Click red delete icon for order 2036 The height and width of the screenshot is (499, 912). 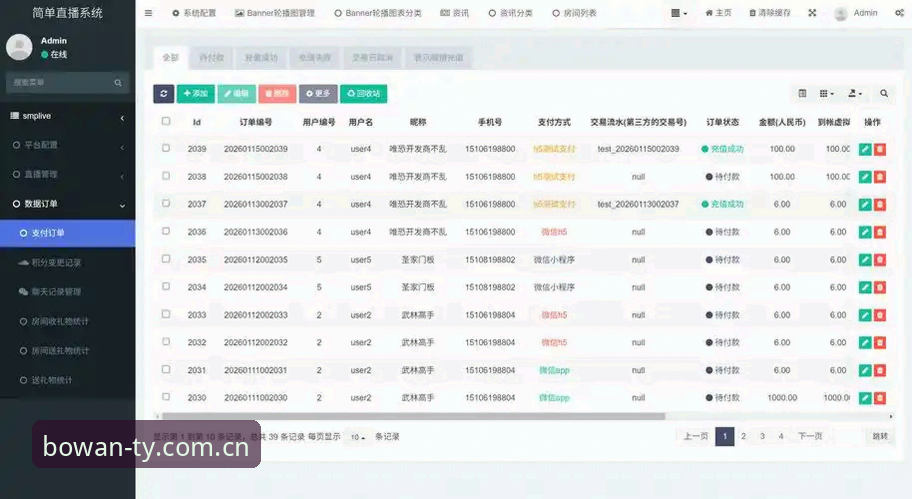[879, 232]
